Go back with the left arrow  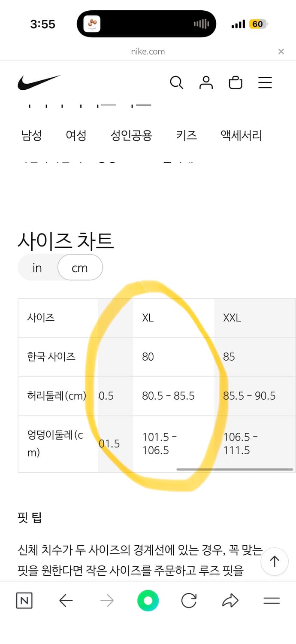click(x=66, y=601)
